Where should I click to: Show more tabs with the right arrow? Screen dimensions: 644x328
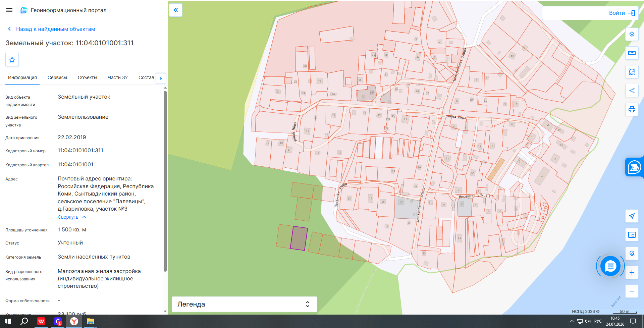pyautogui.click(x=161, y=78)
